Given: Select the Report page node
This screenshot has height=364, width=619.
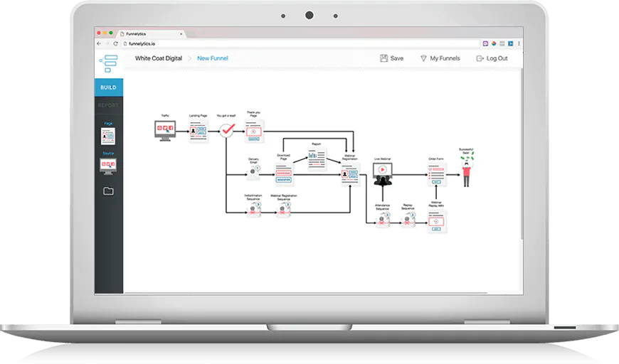Looking at the screenshot, I should tap(317, 159).
